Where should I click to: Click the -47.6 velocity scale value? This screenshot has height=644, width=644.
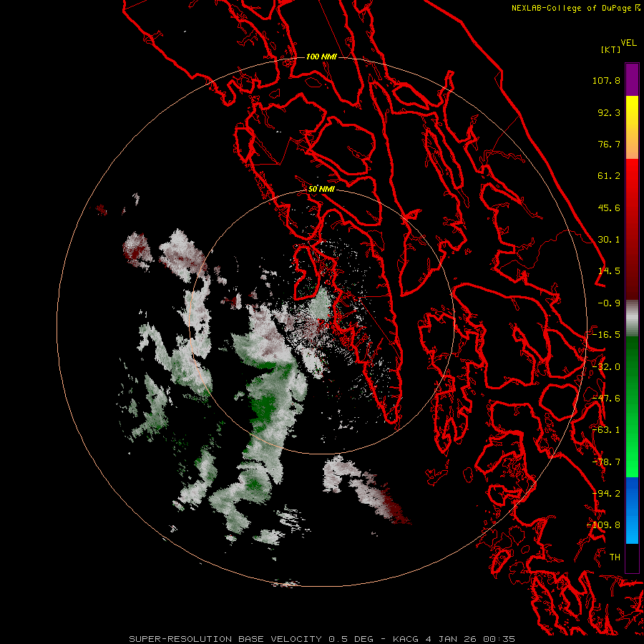(x=606, y=399)
